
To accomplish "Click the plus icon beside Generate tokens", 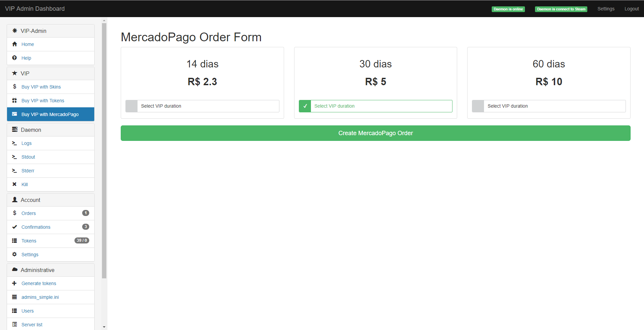I will tap(14, 283).
